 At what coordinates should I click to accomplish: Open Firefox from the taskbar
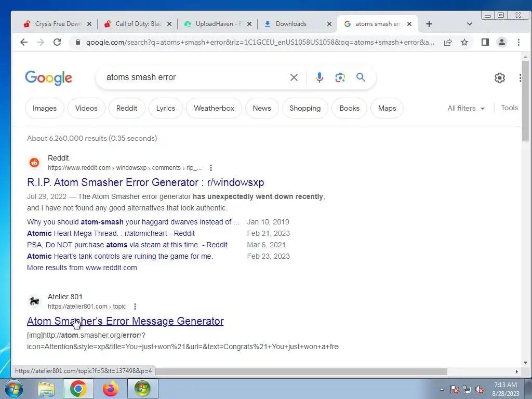point(110,389)
